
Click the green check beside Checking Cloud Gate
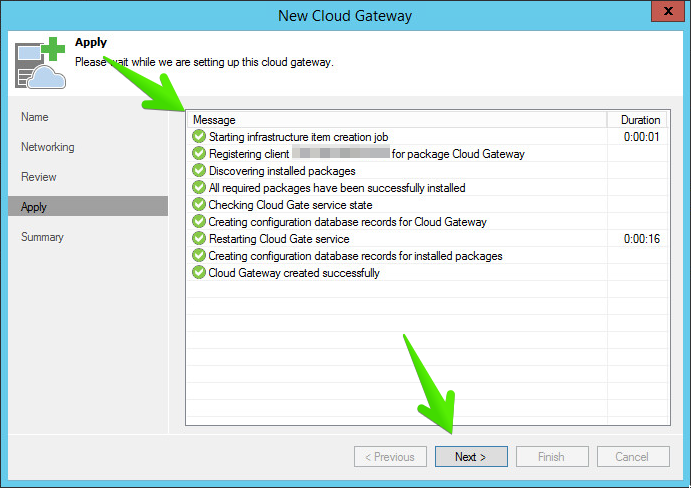199,204
